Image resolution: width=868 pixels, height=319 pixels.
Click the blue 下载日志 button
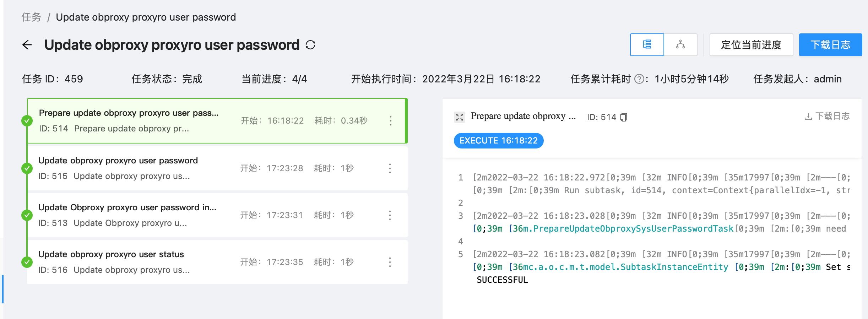[830, 45]
